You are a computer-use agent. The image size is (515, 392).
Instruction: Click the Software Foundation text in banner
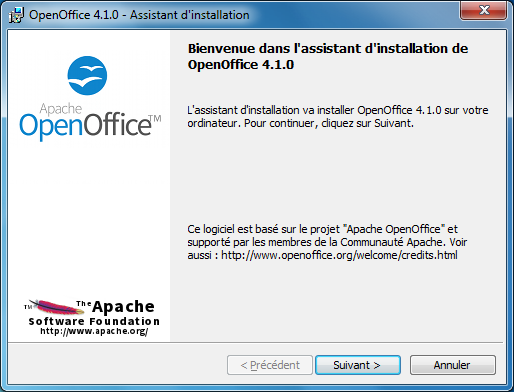pyautogui.click(x=94, y=321)
